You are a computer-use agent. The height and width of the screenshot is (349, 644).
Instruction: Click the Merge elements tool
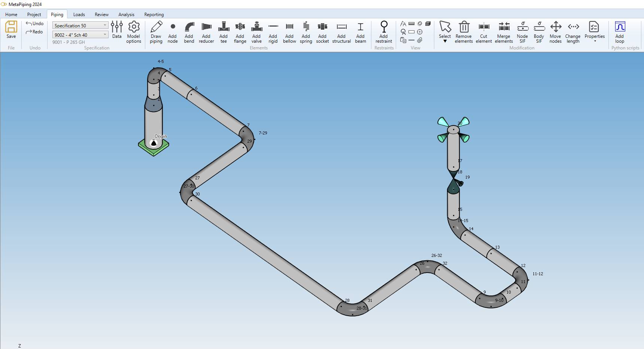click(504, 32)
